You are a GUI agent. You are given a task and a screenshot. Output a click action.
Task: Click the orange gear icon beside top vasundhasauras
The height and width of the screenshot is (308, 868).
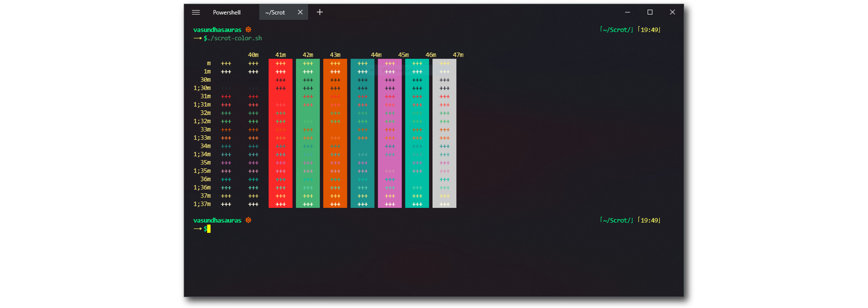[x=248, y=30]
